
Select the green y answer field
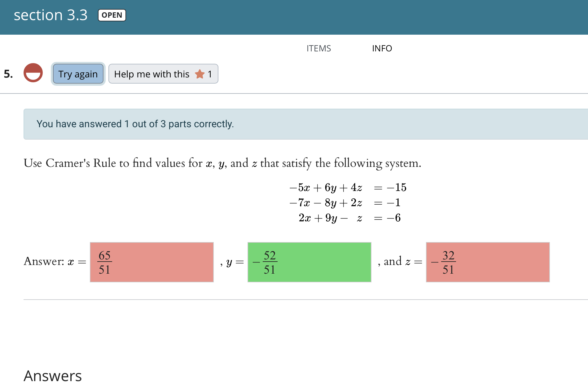309,262
